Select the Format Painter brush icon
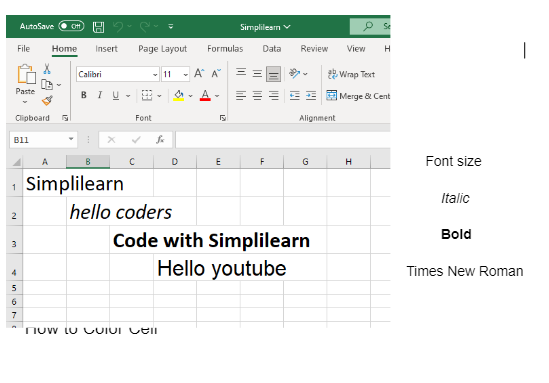 point(47,101)
